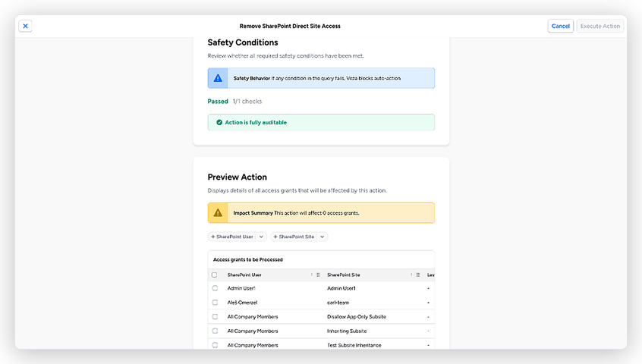
Task: Sort by the SharePoint User column header
Action: pos(244,275)
